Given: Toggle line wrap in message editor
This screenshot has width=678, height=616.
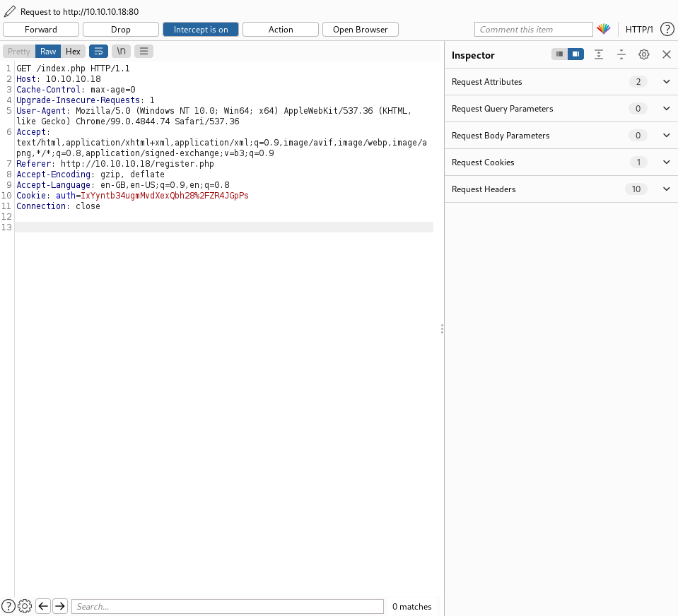Looking at the screenshot, I should pyautogui.click(x=98, y=52).
